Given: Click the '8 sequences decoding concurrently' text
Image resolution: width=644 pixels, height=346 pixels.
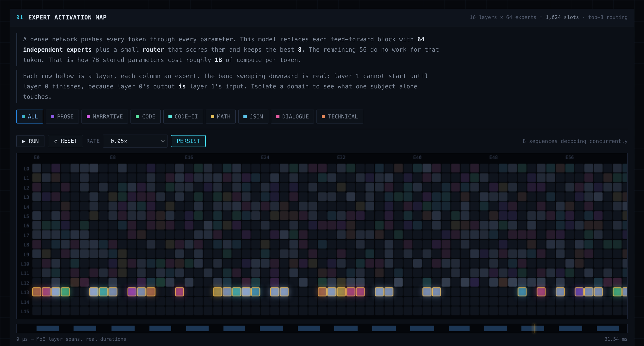Looking at the screenshot, I should 575,141.
